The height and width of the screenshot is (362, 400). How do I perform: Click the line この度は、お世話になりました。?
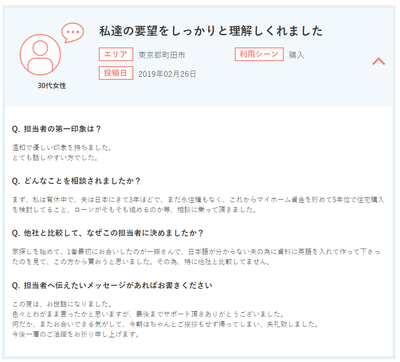62,304
